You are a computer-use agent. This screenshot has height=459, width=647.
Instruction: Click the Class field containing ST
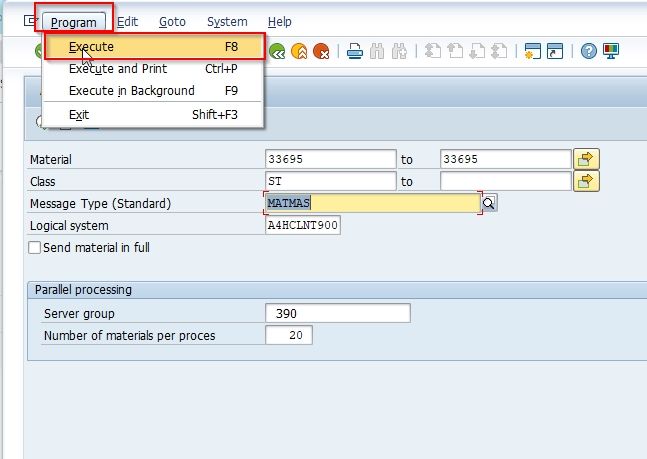pyautogui.click(x=331, y=181)
